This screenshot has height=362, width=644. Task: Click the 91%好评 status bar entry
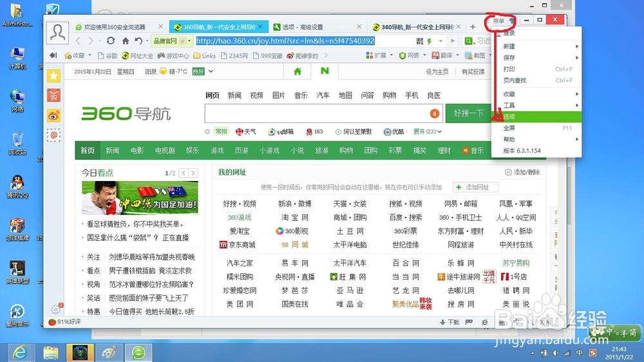click(64, 322)
